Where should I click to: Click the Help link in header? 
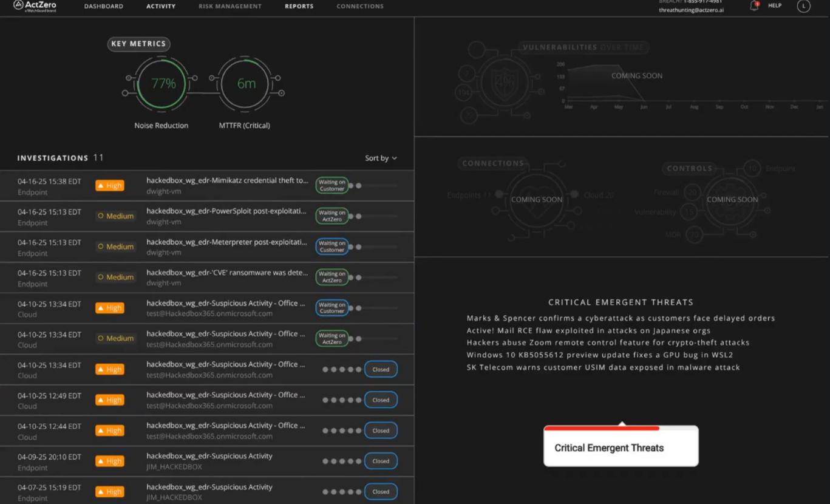coord(775,6)
